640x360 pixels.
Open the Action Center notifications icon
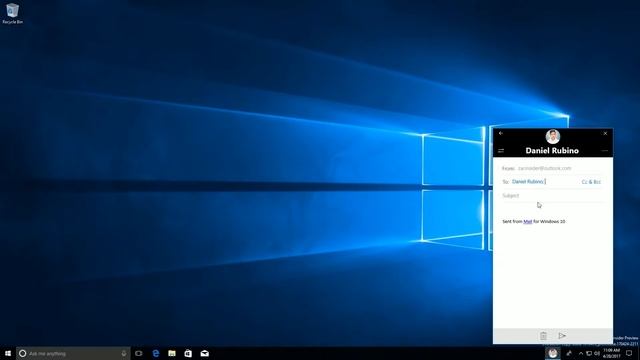click(x=629, y=353)
